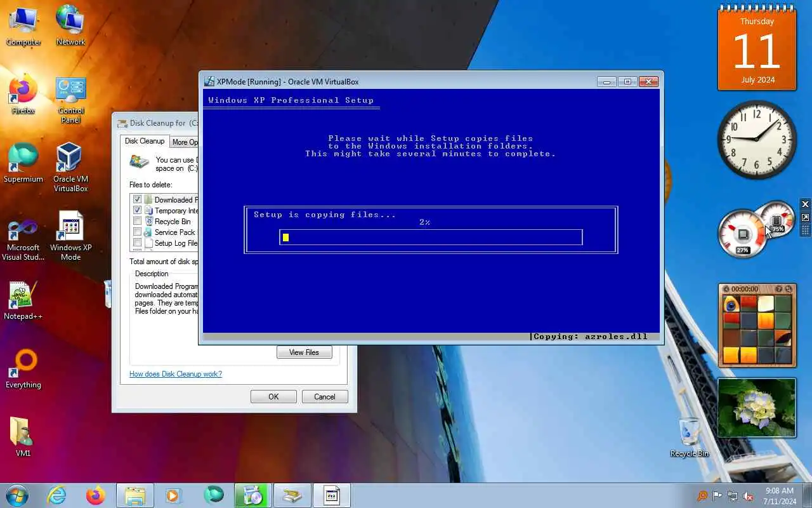The width and height of the screenshot is (812, 508).
Task: Click 'Files to delete:' label
Action: [150, 185]
